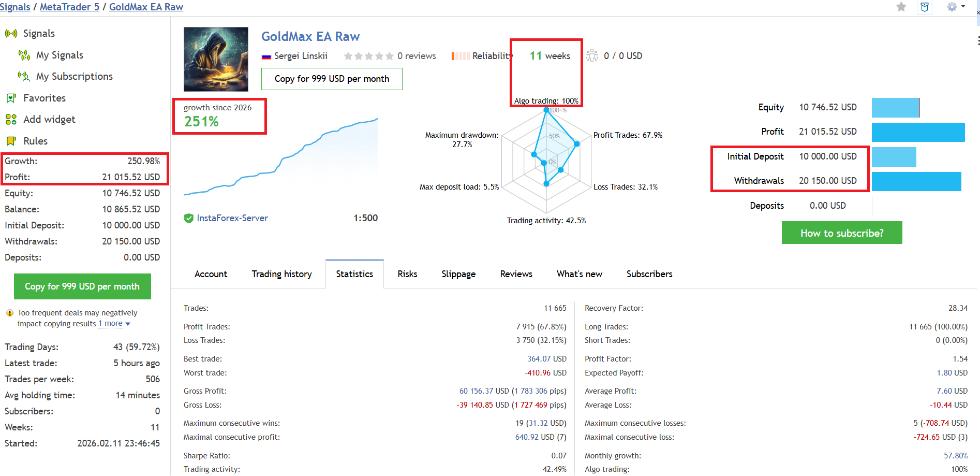Open the Subscribers tab
Screen dimensions: 980x476
(649, 274)
